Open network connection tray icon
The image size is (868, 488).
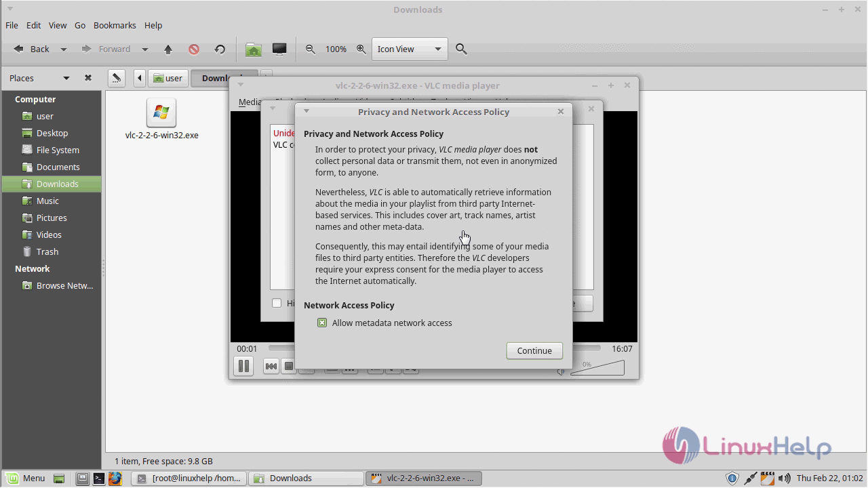pyautogui.click(x=751, y=479)
